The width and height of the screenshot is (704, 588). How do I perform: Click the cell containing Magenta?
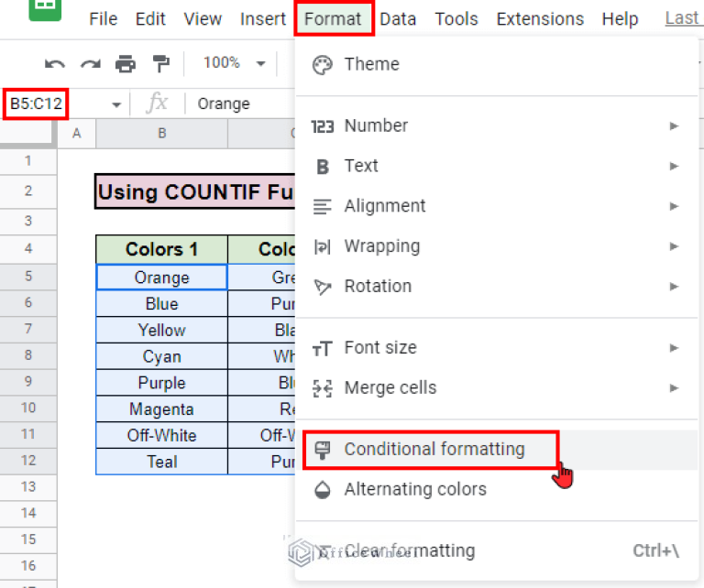click(161, 409)
